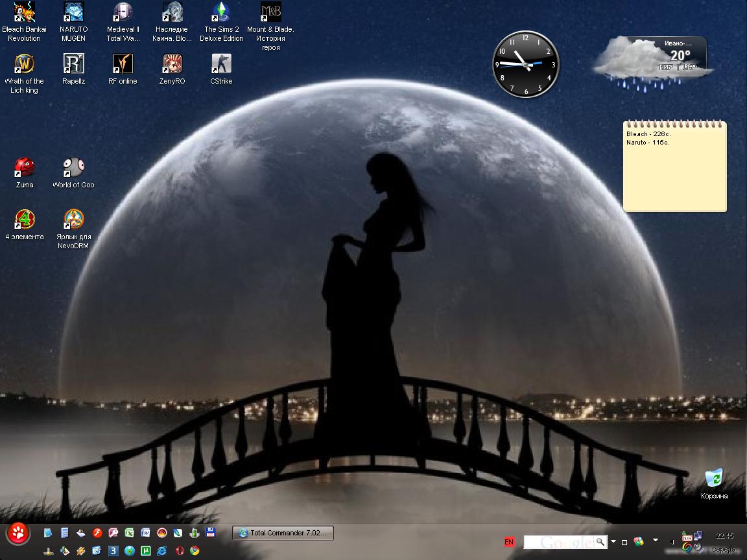Open Internet Explorer from quick launch
Image resolution: width=747 pixels, height=560 pixels.
[x=161, y=551]
